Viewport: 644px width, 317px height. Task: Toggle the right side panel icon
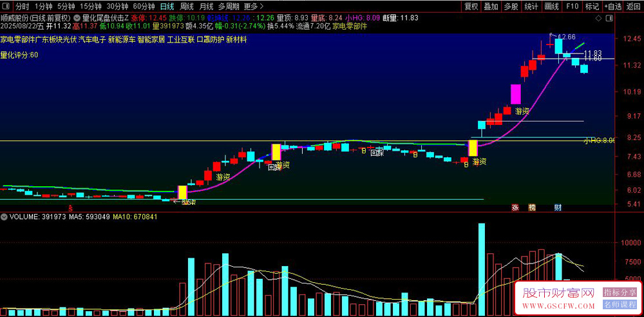(609, 18)
